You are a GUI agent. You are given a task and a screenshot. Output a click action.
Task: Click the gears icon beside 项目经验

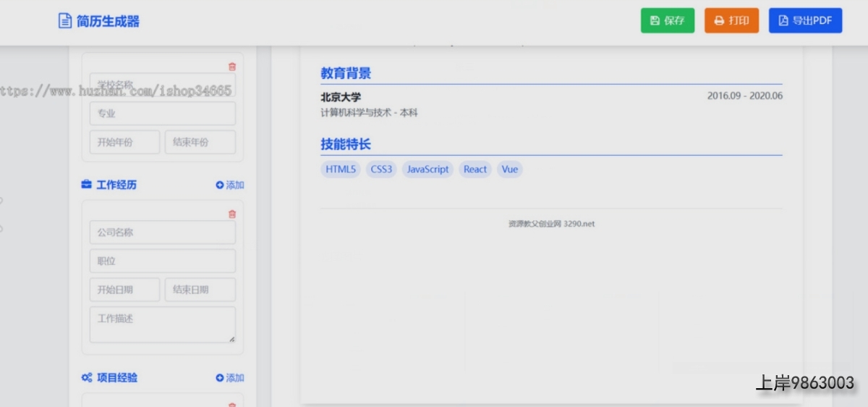pos(87,377)
